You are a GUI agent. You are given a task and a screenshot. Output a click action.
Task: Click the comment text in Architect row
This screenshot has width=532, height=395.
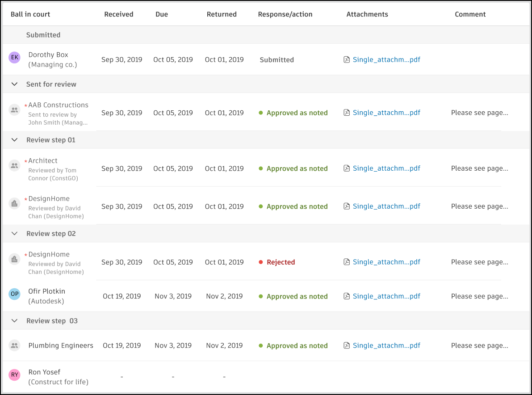pyautogui.click(x=479, y=168)
